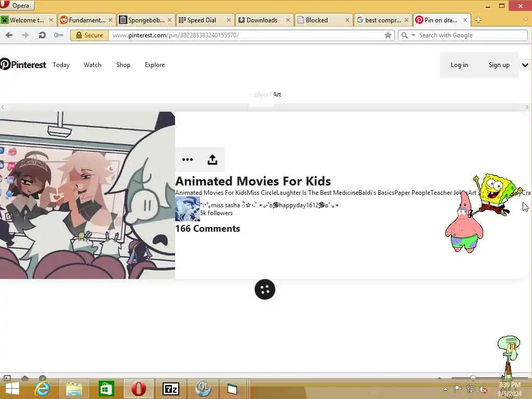Click the cloud sync icon in status bar
The width and height of the screenshot is (532, 399).
tap(25, 378)
